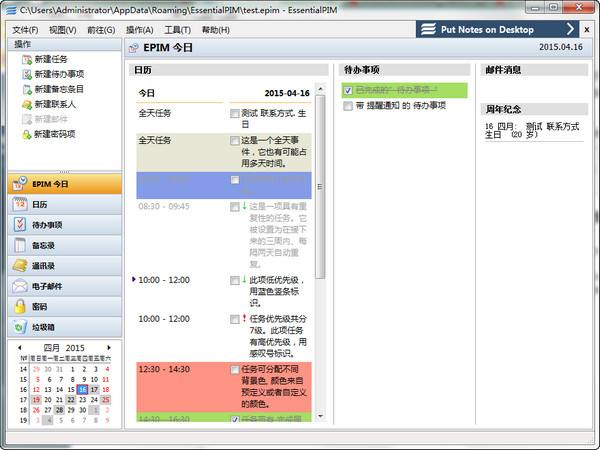
Task: Click the 日历 section header
Action: (229, 70)
